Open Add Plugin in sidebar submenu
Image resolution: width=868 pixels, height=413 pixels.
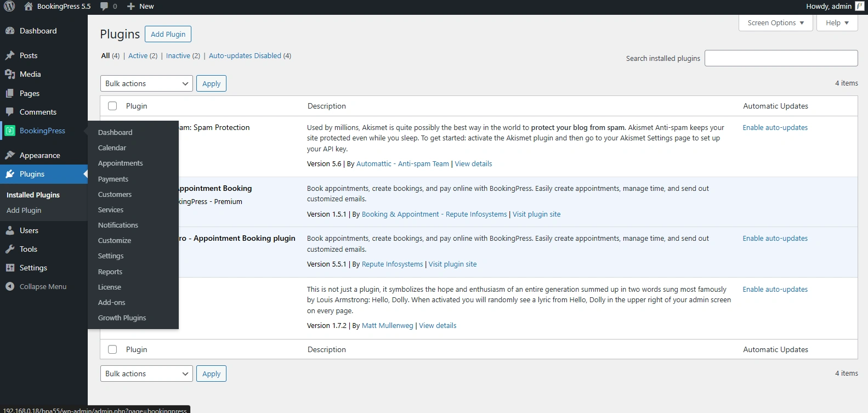point(24,211)
